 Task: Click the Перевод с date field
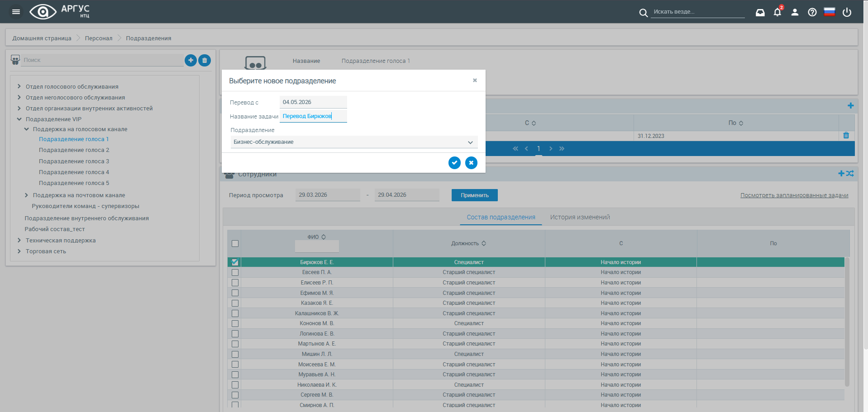pyautogui.click(x=313, y=102)
